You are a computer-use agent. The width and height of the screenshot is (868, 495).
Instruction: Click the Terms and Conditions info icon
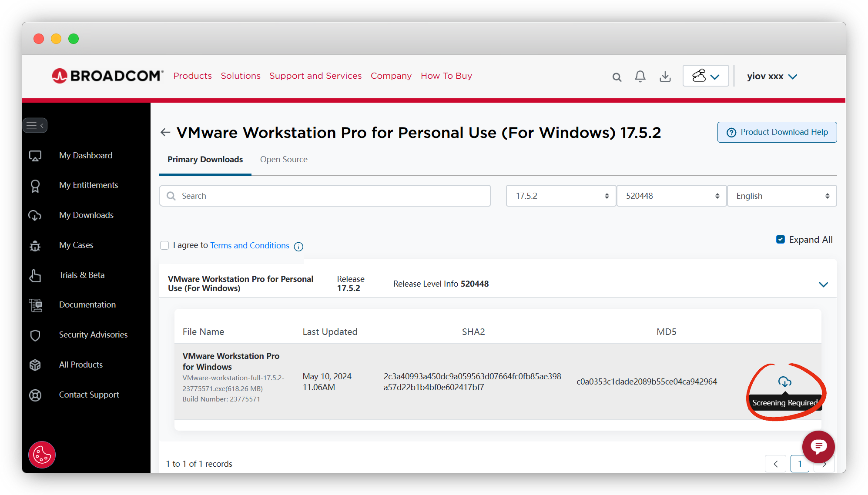[298, 247]
